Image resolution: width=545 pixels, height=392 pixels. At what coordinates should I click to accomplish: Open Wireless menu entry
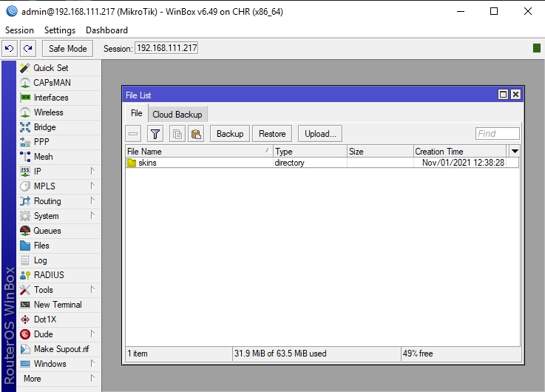59,112
